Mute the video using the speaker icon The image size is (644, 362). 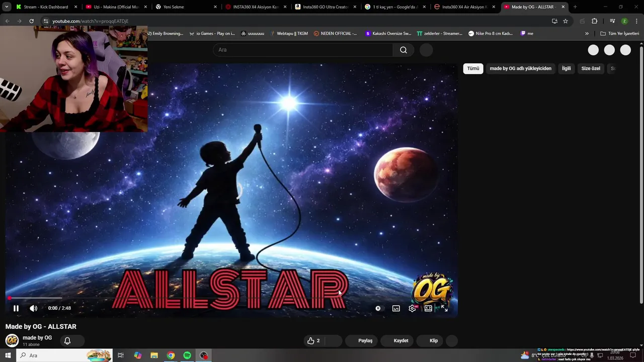coord(33,308)
